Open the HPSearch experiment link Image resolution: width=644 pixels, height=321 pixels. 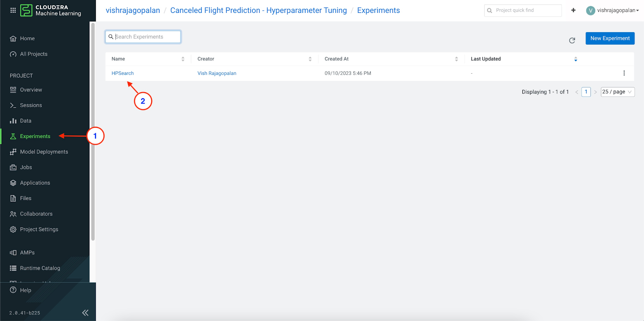[x=123, y=73]
